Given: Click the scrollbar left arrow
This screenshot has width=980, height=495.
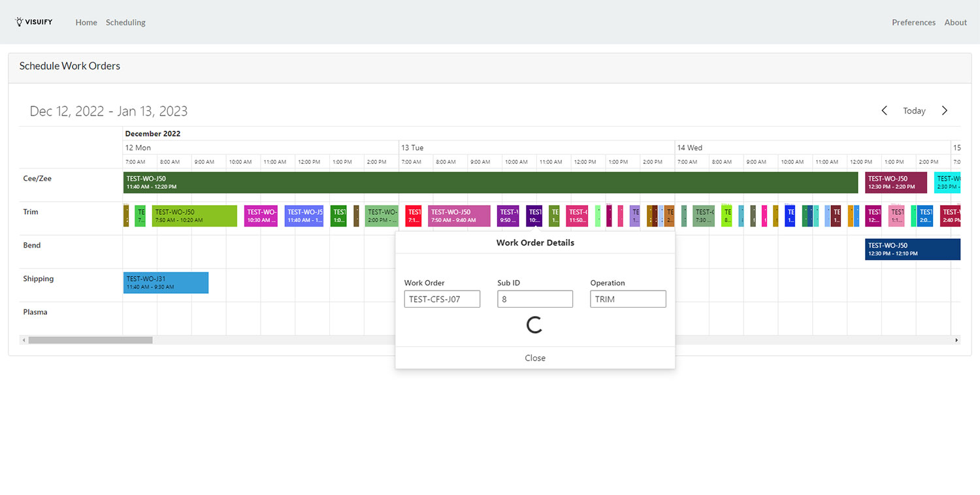Looking at the screenshot, I should [x=24, y=340].
